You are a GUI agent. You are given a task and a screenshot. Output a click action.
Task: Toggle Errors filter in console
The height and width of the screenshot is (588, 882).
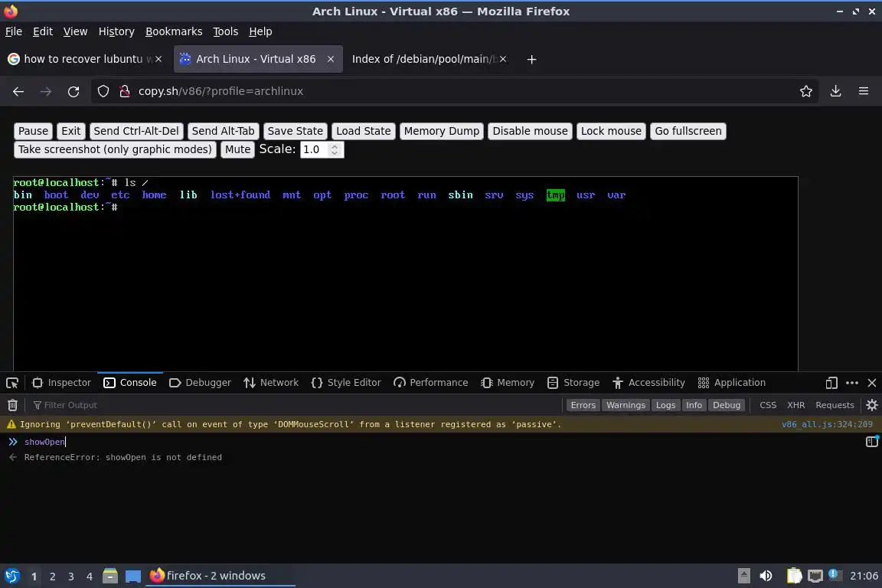point(583,405)
